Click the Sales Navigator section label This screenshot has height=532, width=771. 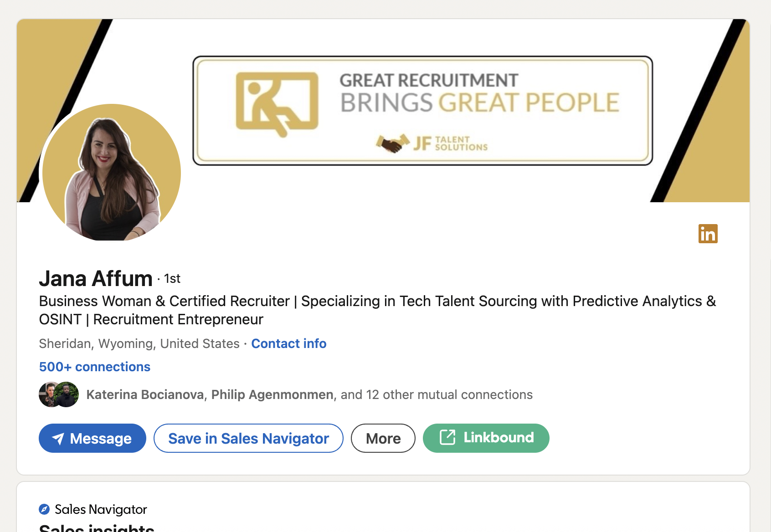pos(101,509)
